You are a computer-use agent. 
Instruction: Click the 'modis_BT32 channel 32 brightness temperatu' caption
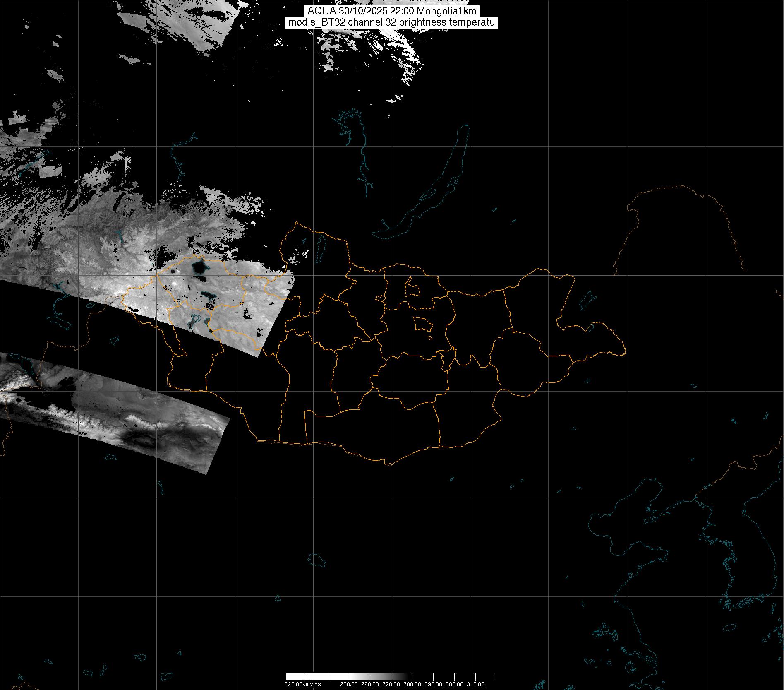coord(392,22)
